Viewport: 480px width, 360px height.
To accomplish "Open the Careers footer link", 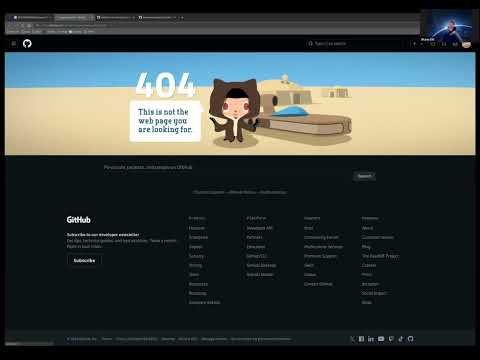I will coord(369,265).
